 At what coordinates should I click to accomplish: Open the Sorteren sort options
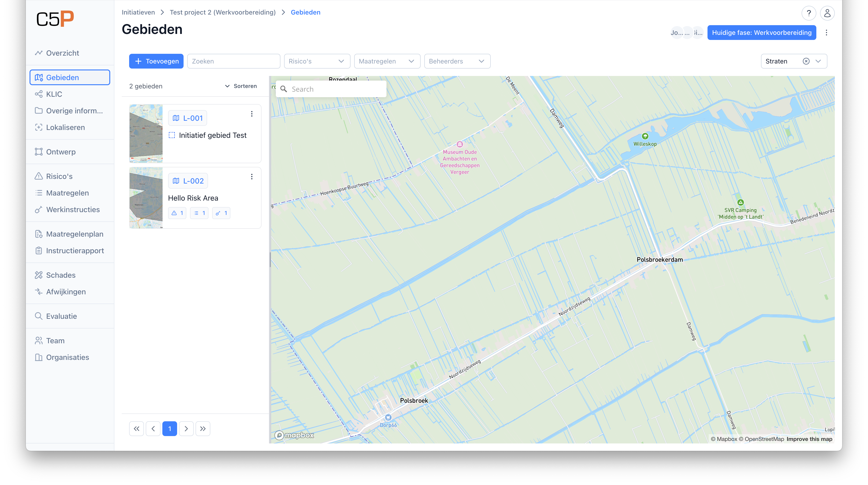pyautogui.click(x=241, y=86)
